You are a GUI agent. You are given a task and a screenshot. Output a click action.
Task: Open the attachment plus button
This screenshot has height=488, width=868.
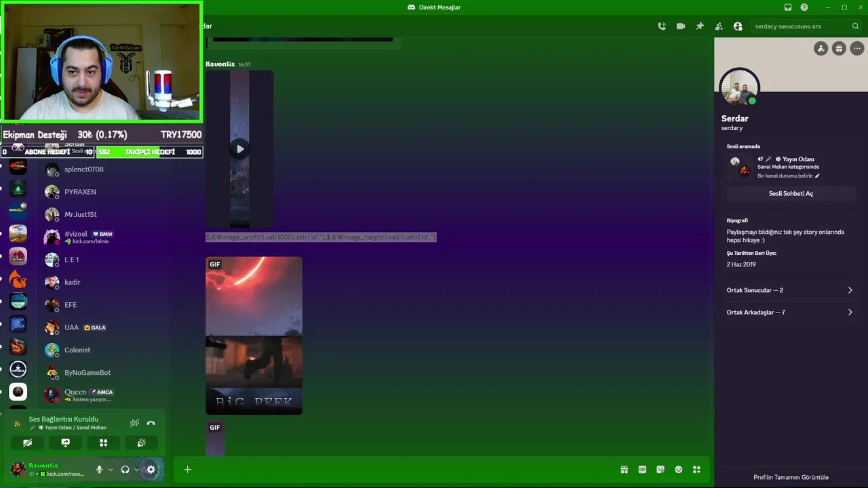tap(188, 470)
